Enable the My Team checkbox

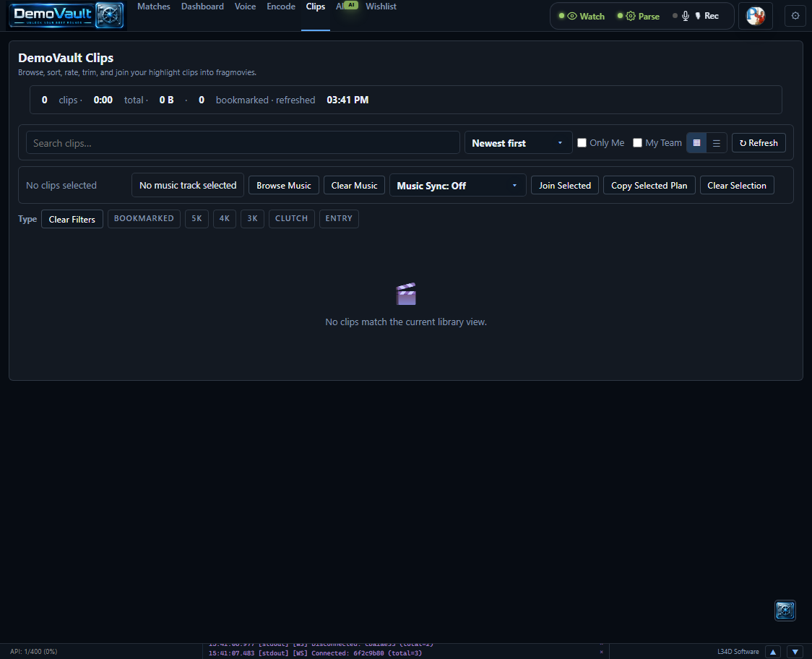coord(637,142)
